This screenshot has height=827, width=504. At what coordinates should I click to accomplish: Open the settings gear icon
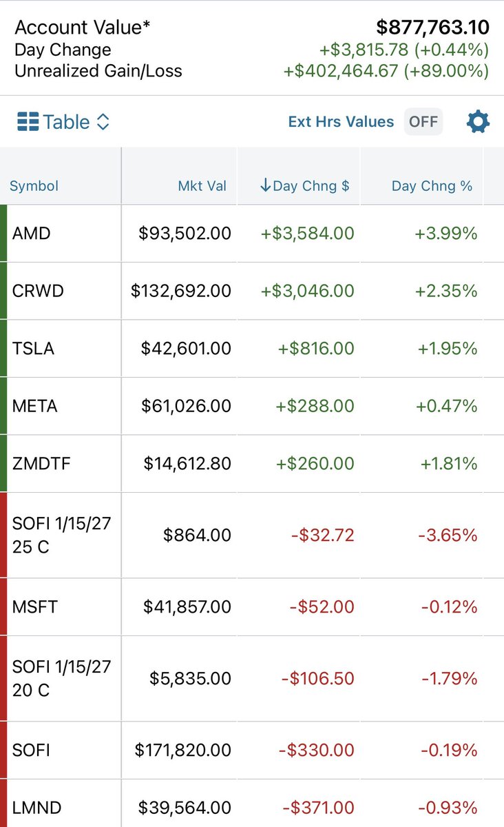click(x=478, y=122)
